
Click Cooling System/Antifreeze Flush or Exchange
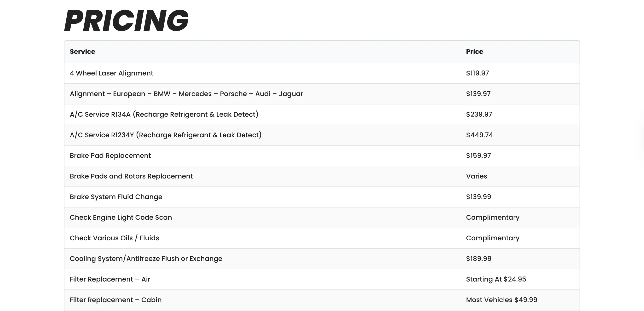tap(146, 259)
